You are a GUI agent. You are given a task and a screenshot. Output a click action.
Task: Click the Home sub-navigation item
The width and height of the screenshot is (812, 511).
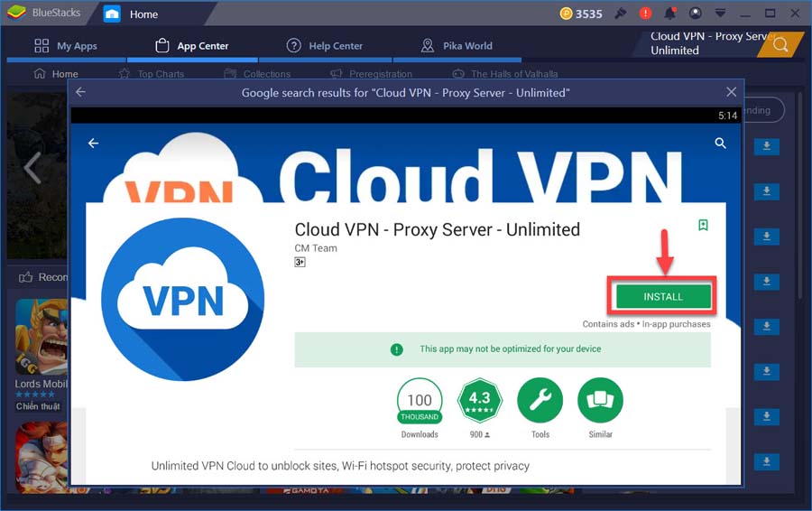56,74
